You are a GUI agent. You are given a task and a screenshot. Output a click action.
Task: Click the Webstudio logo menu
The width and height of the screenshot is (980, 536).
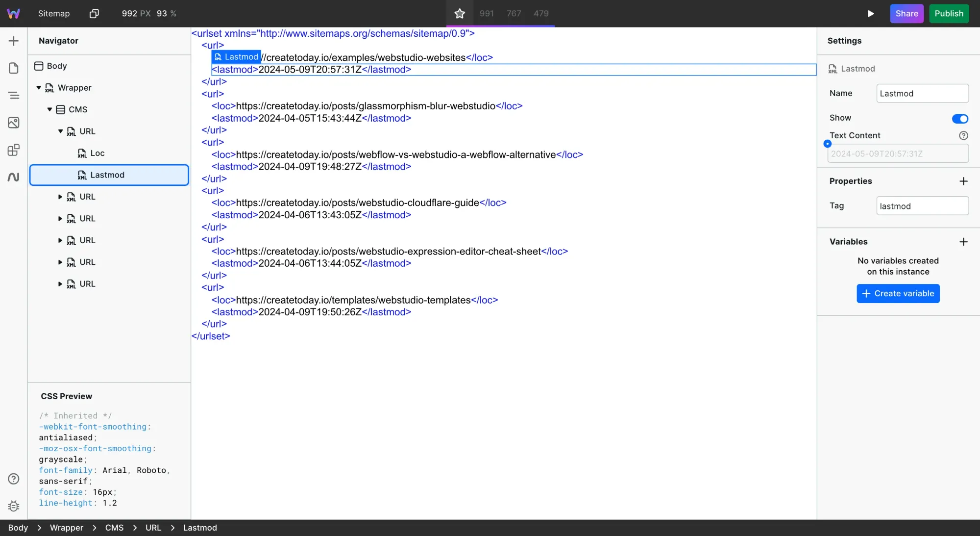pos(14,13)
